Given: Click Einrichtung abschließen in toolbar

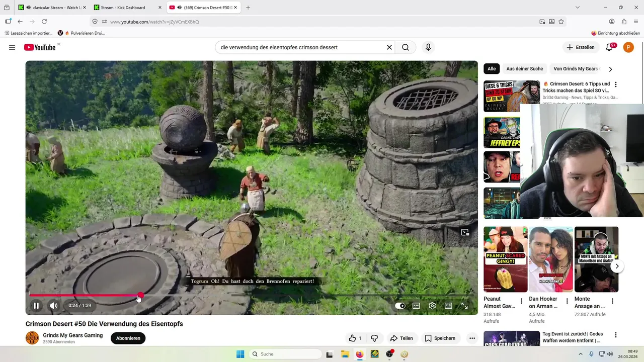Looking at the screenshot, I should (615, 33).
